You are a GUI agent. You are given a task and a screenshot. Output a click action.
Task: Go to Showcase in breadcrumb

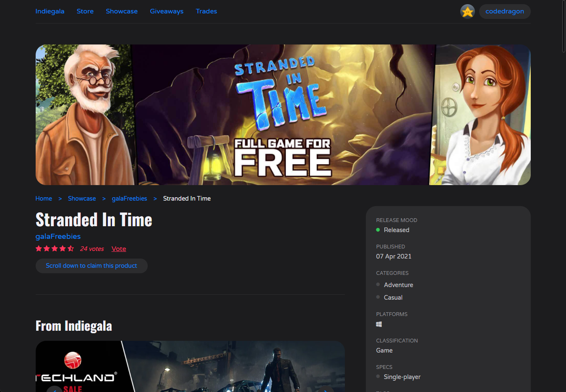82,199
